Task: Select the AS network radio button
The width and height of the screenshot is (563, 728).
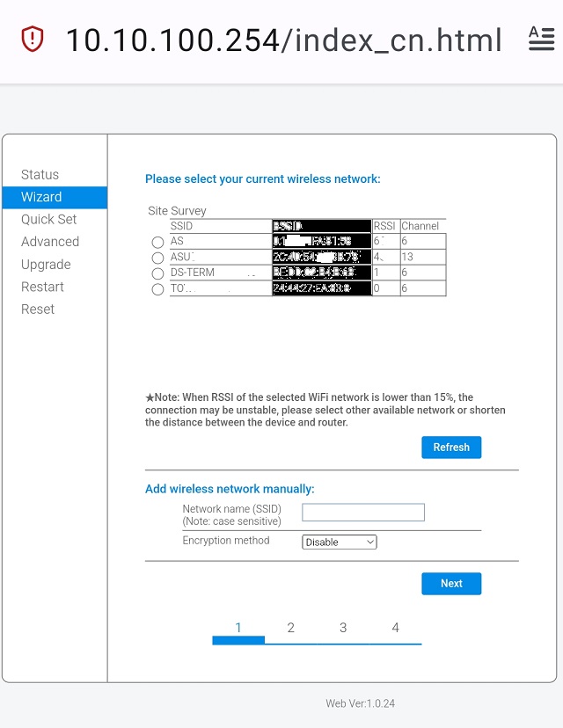Action: point(158,242)
